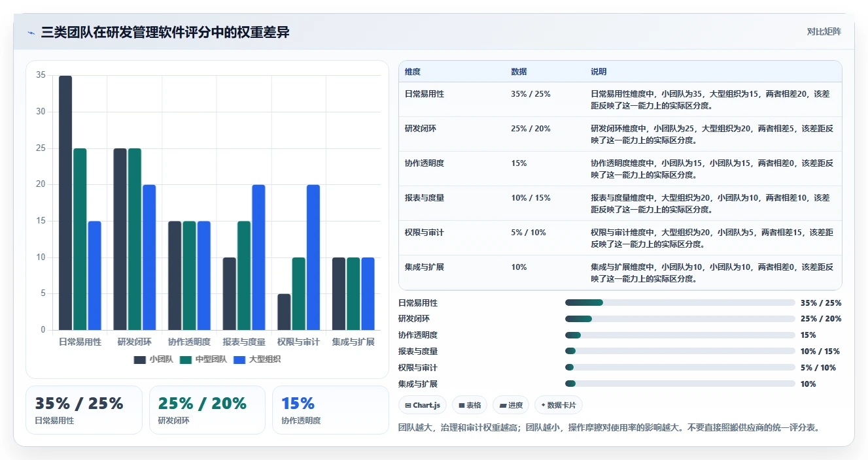Viewport: 868px width, 460px height.
Task: Click the 研发闭环 progress bar
Action: click(680, 319)
